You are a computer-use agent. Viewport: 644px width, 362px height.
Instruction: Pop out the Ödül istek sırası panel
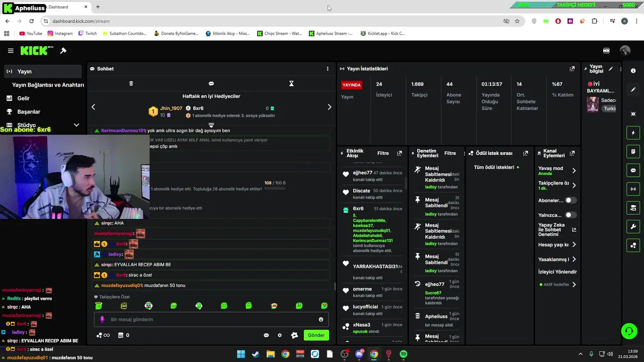pyautogui.click(x=525, y=153)
